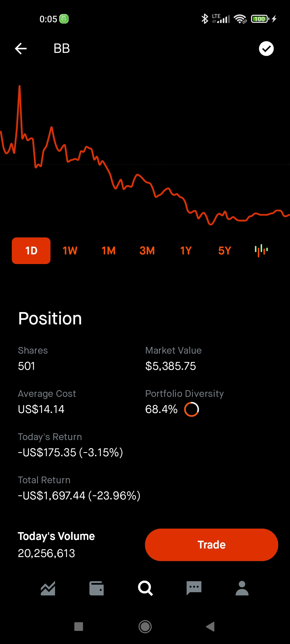290x644 pixels.
Task: Tap the Portfolio Diversity ring indicator
Action: pos(191,409)
